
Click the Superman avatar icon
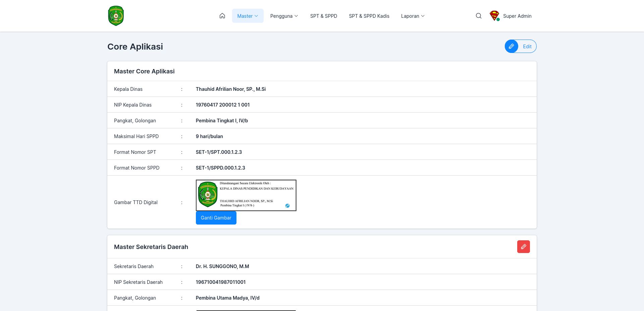click(x=494, y=16)
